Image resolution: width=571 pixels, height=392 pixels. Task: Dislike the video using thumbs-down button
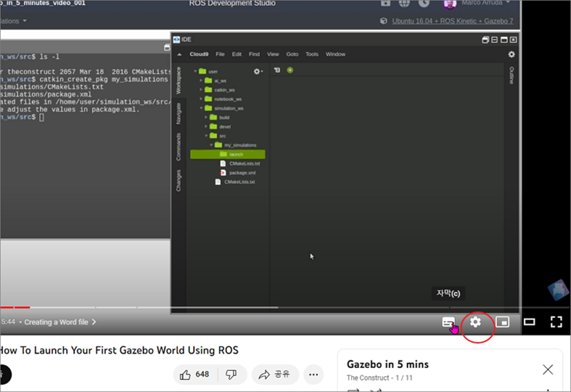pyautogui.click(x=231, y=375)
